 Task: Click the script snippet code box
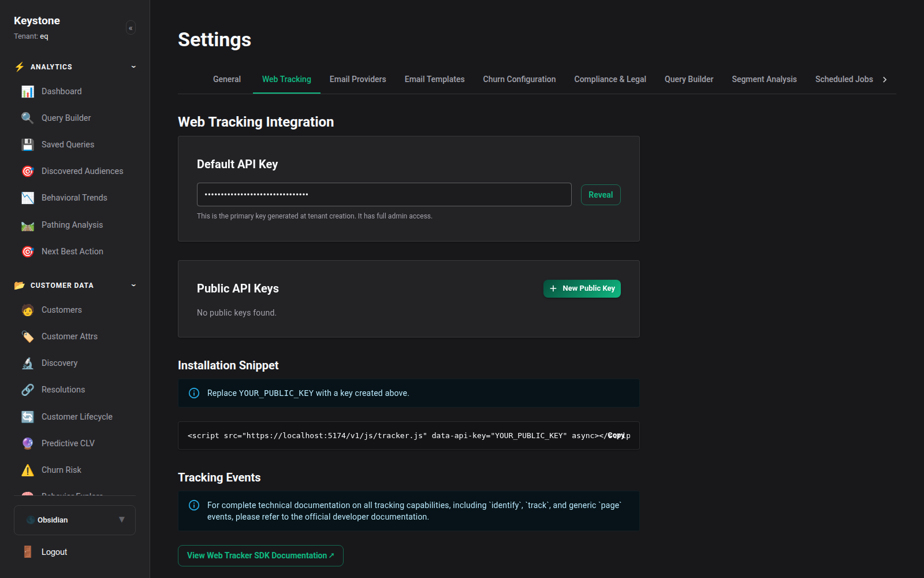tap(408, 436)
